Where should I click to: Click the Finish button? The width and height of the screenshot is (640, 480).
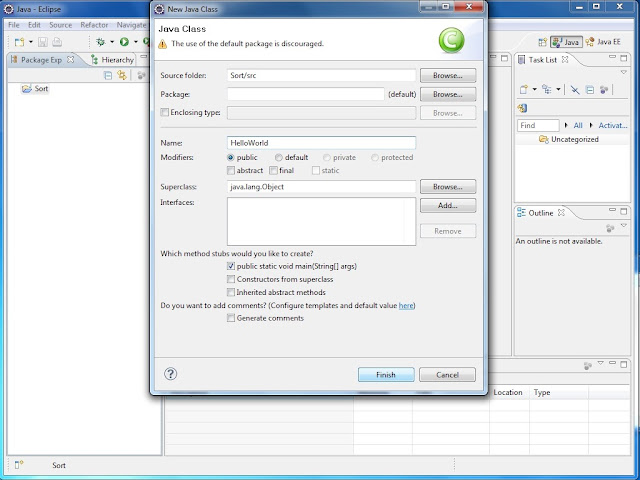click(386, 375)
